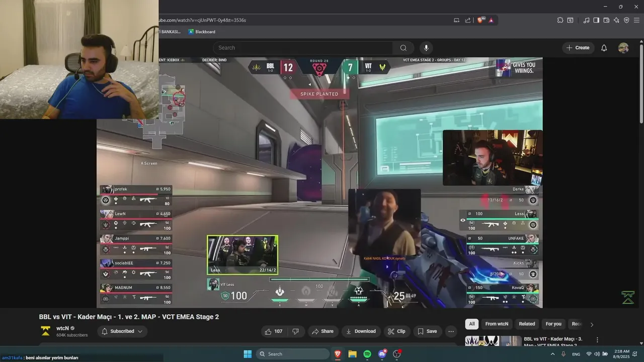644x362 pixels.
Task: Open the browser extensions puzzle icon
Action: [560, 20]
